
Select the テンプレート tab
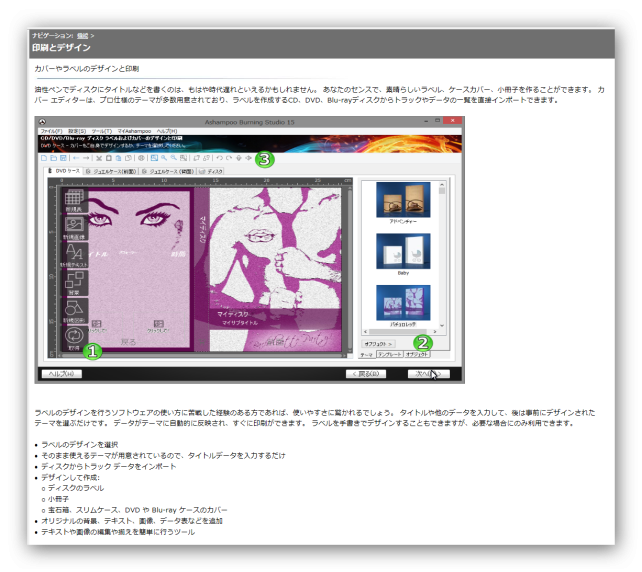click(x=389, y=354)
